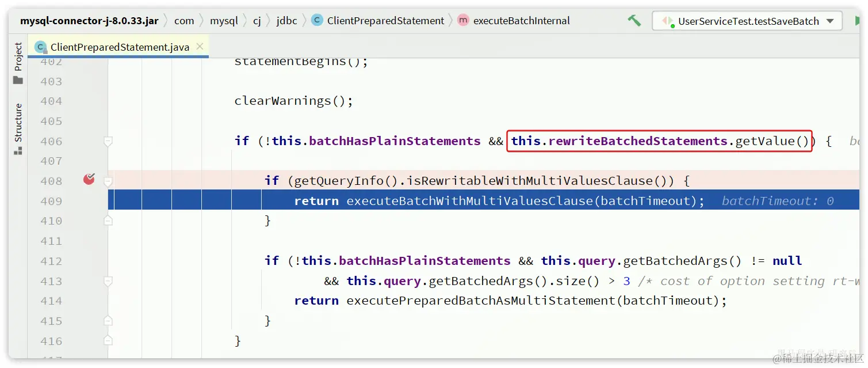This screenshot has width=868, height=368.
Task: Click the 'cj' breadcrumb segment
Action: (x=257, y=21)
